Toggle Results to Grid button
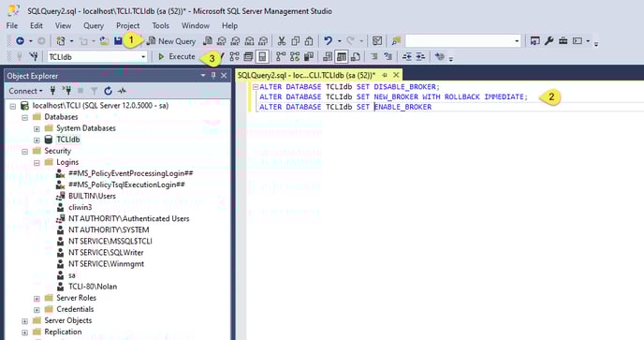Screen dimensions: 644x340 342,57
